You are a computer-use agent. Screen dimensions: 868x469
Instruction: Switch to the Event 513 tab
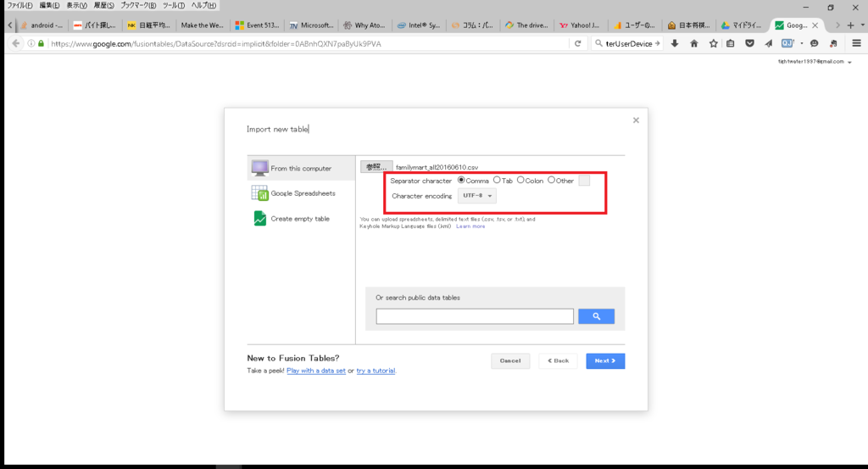point(258,25)
